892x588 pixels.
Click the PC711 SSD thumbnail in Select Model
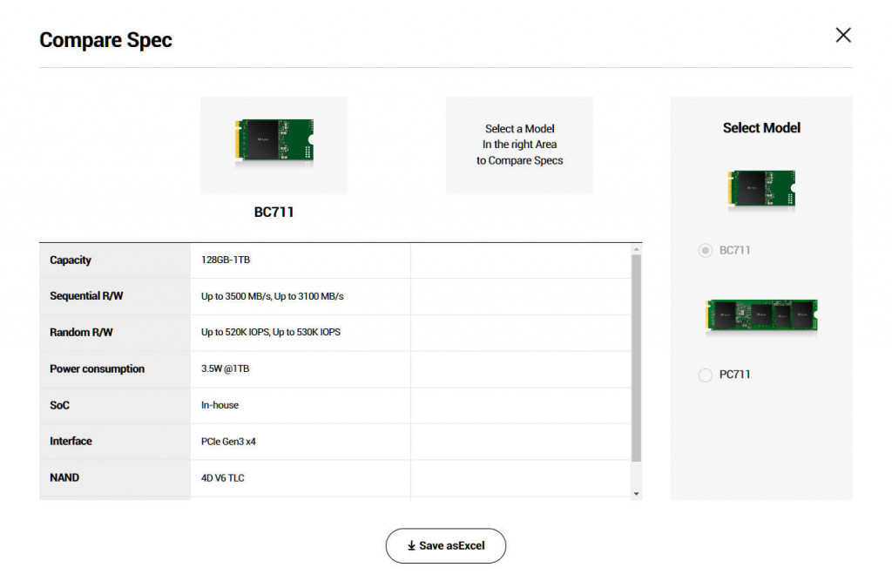click(761, 315)
